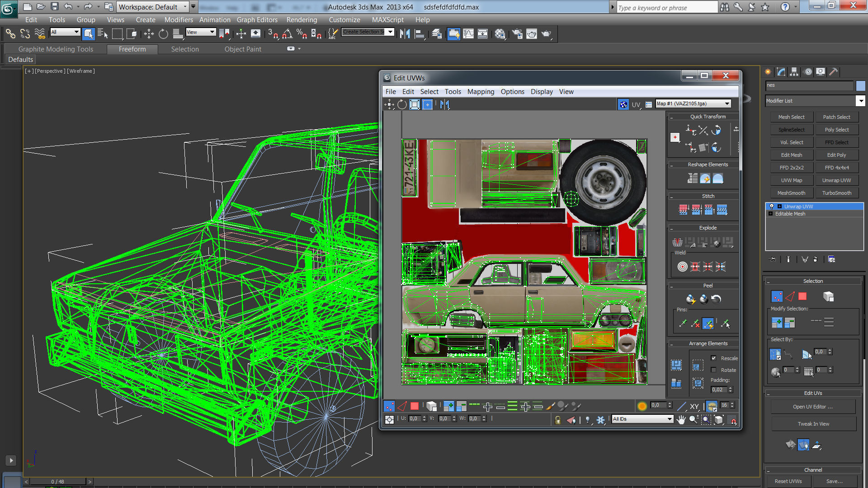Click Relax Until Flat icon in Reshape Elements
This screenshot has width=868, height=488.
(x=705, y=179)
